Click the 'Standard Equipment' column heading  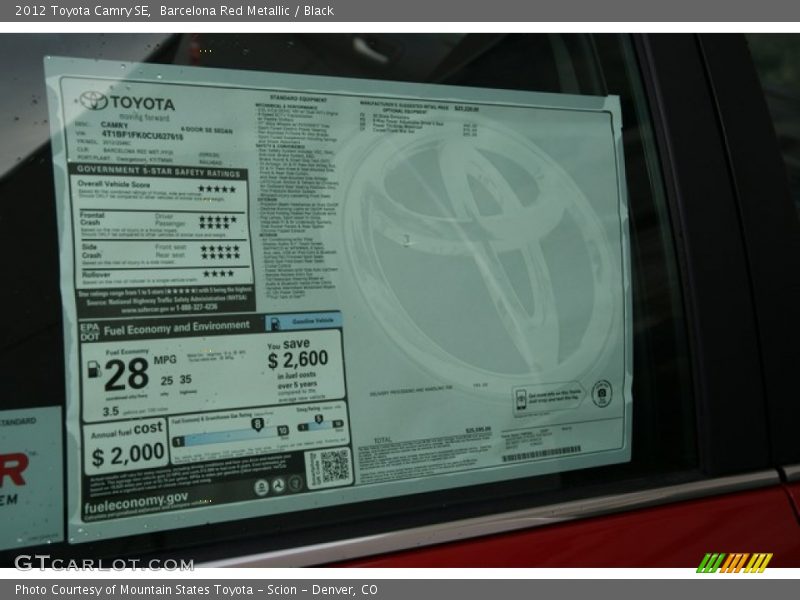[298, 98]
